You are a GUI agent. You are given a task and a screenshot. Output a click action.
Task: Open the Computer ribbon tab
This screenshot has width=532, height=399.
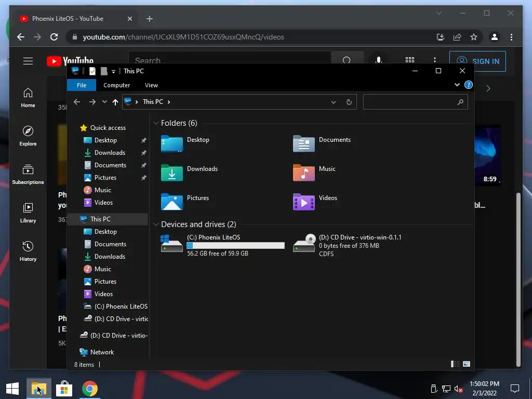[117, 85]
